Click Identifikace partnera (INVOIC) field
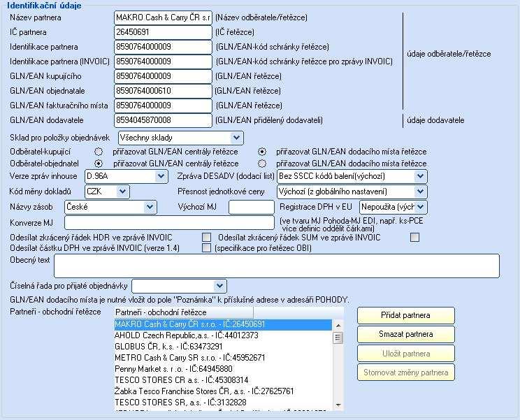 [163, 61]
